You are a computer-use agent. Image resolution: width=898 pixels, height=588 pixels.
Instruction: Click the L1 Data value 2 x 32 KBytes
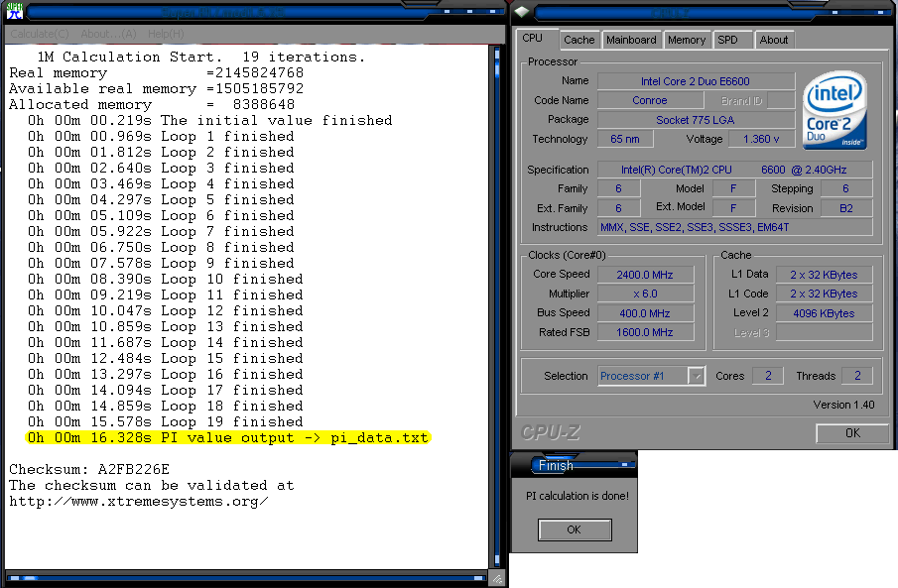click(824, 275)
